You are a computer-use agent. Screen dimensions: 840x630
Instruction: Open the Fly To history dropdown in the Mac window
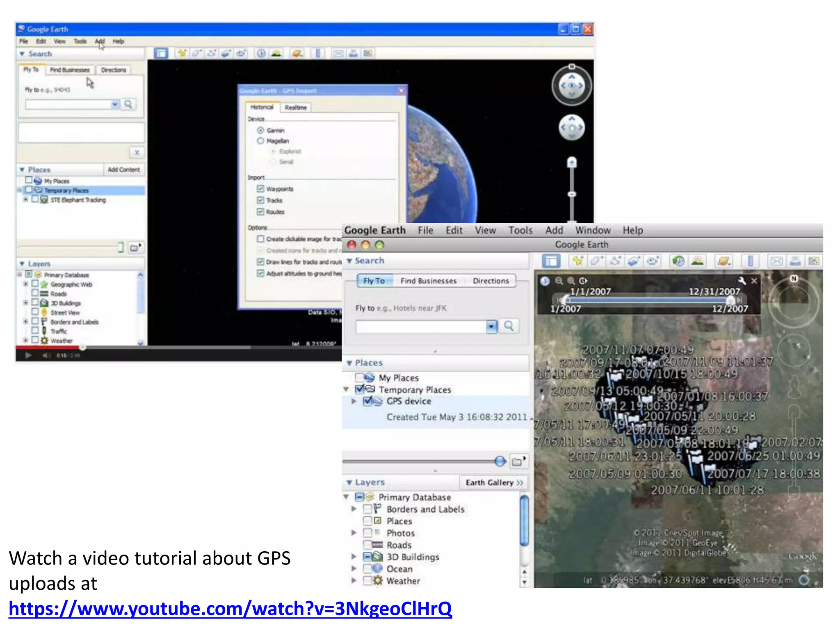coord(491,326)
